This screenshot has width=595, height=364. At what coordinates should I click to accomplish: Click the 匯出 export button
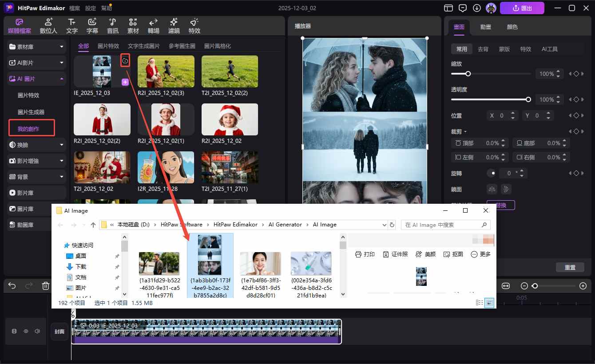[x=522, y=8]
